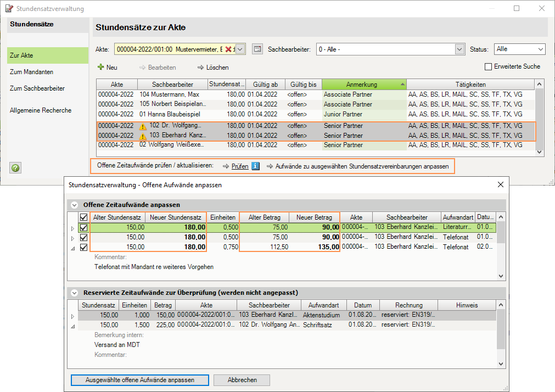Open help with the green question mark icon
555x392 pixels.
(x=15, y=168)
